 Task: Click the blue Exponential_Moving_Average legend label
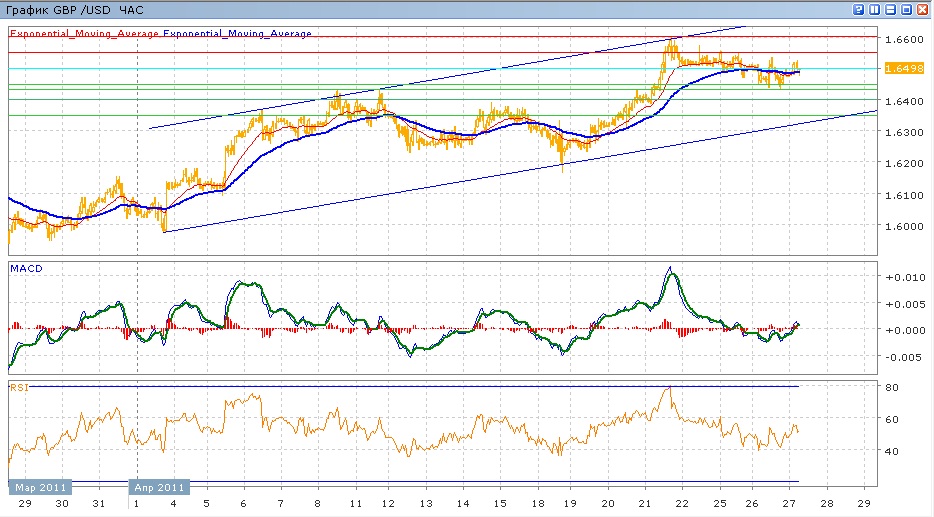coord(237,33)
